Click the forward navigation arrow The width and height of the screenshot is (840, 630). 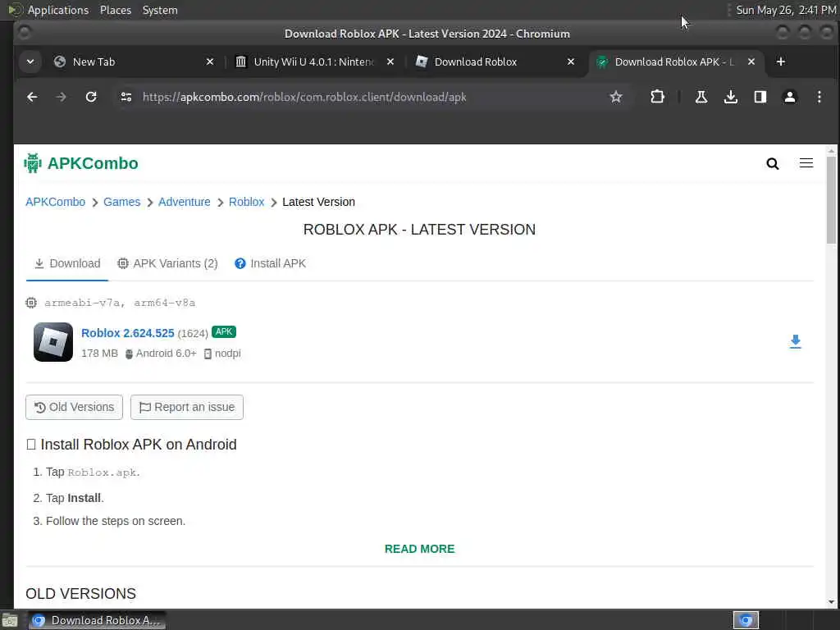[x=61, y=97]
